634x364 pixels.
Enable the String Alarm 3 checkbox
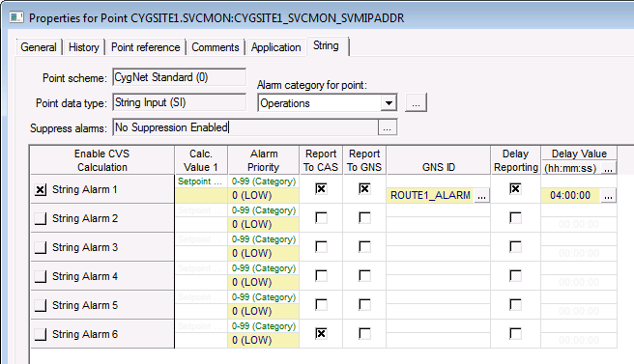41,247
